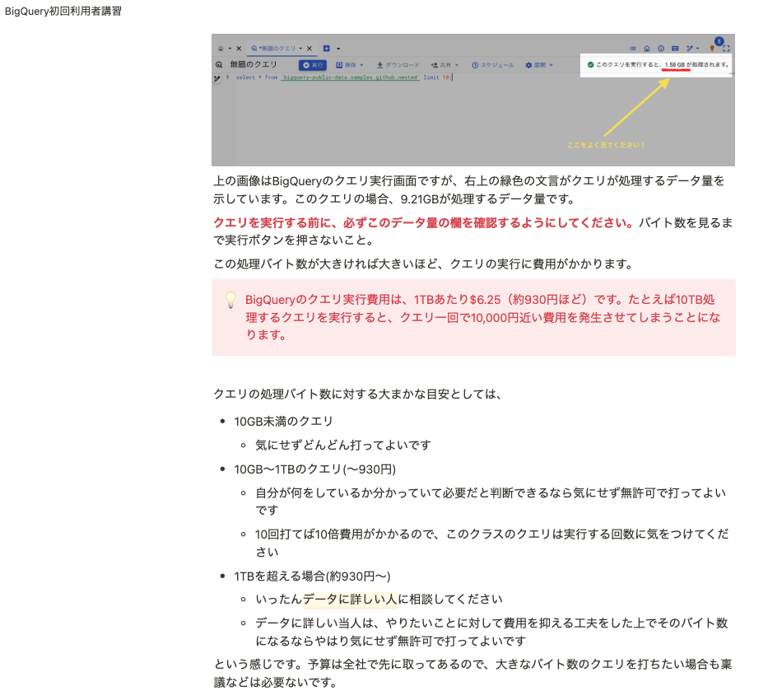This screenshot has width=782, height=700.
Task: Click the list view icon at top right
Action: click(633, 49)
